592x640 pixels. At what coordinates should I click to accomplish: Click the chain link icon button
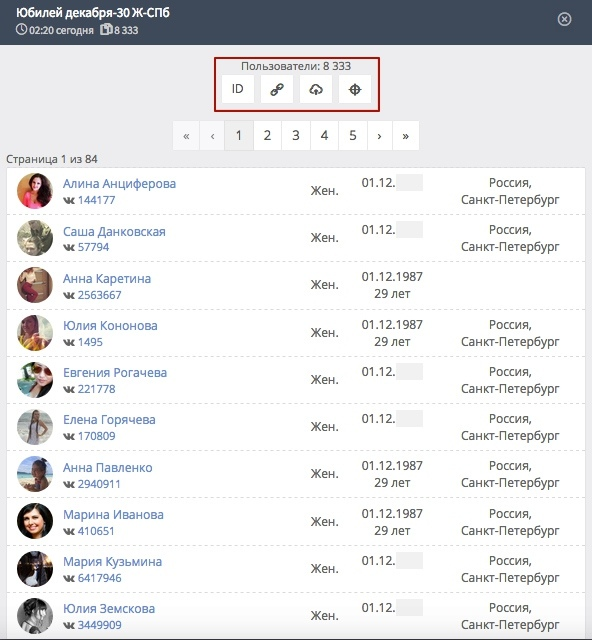[x=277, y=89]
